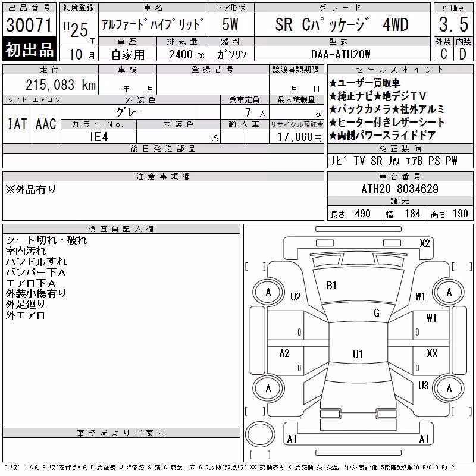
Task: Click inspector note エアロ下A
Action: [31, 283]
